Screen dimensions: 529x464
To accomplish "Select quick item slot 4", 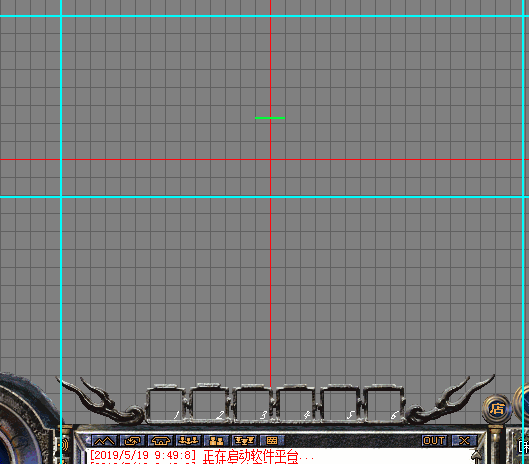I will [296, 404].
